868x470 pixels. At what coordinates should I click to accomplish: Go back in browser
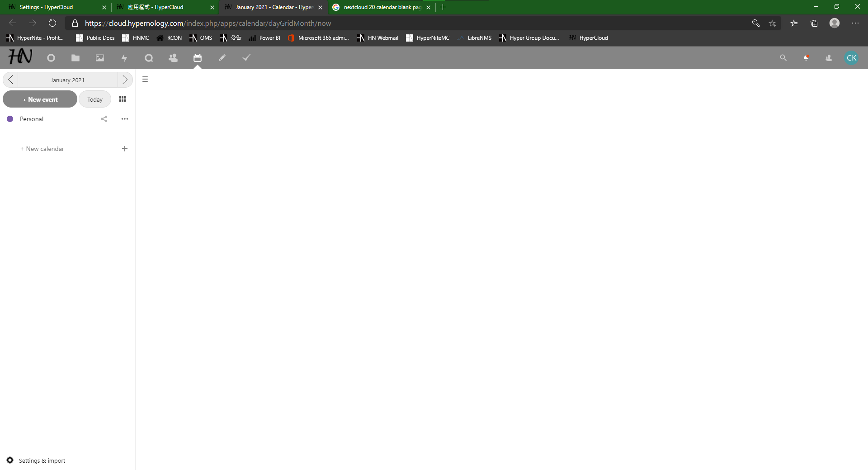13,23
